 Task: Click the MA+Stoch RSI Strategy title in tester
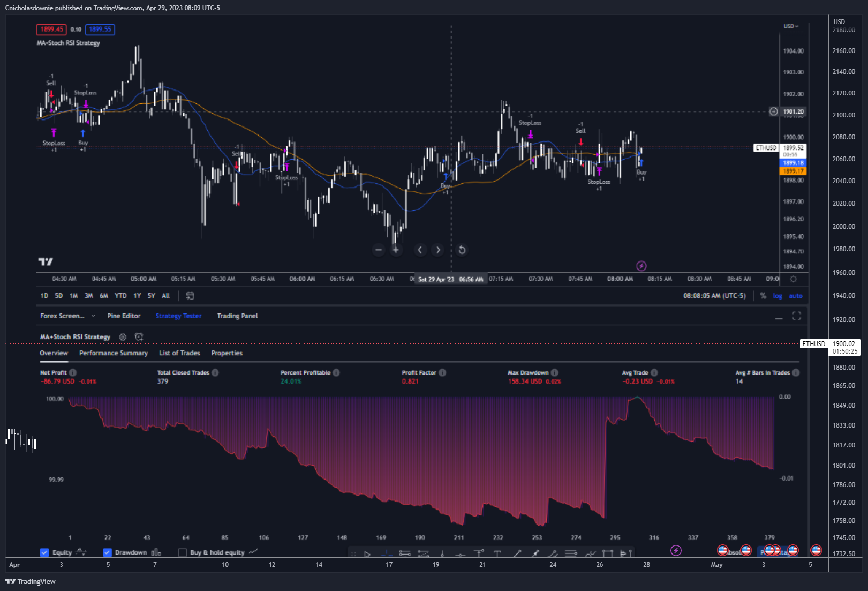click(75, 337)
